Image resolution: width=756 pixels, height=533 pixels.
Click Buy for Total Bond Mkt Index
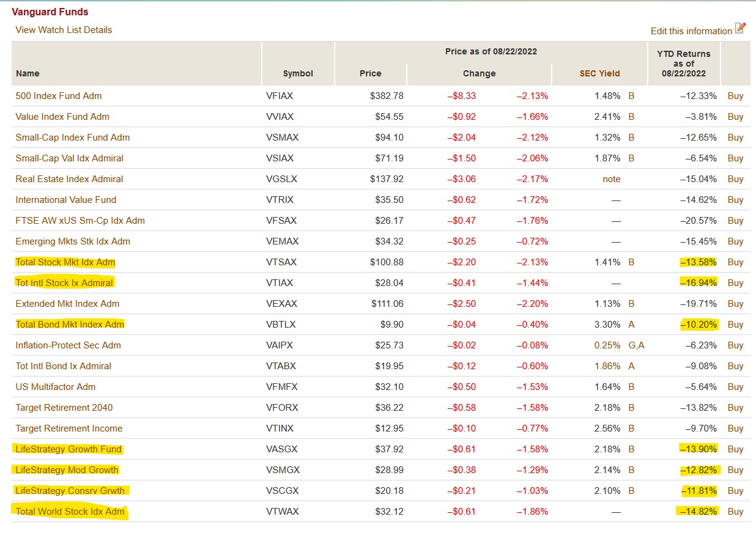click(x=735, y=325)
